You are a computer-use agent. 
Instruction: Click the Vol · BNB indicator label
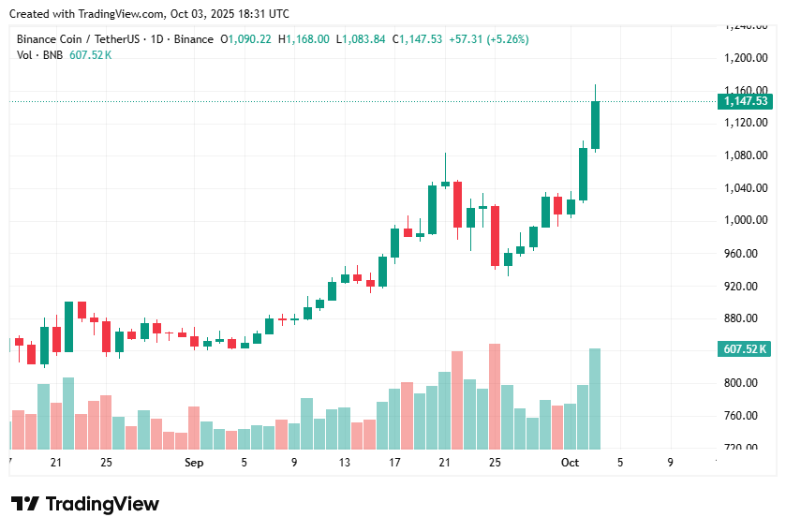[x=39, y=55]
